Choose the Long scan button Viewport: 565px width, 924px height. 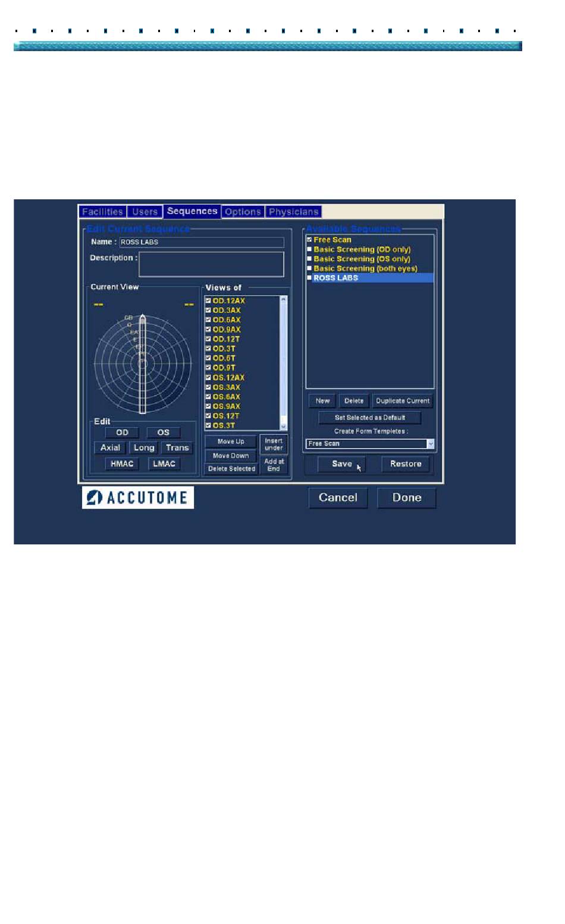144,448
